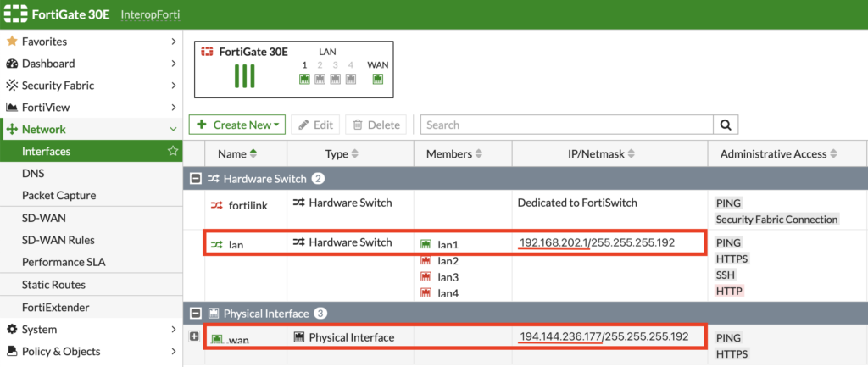Click the search magnifier button
This screenshot has width=868, height=367.
[x=726, y=125]
